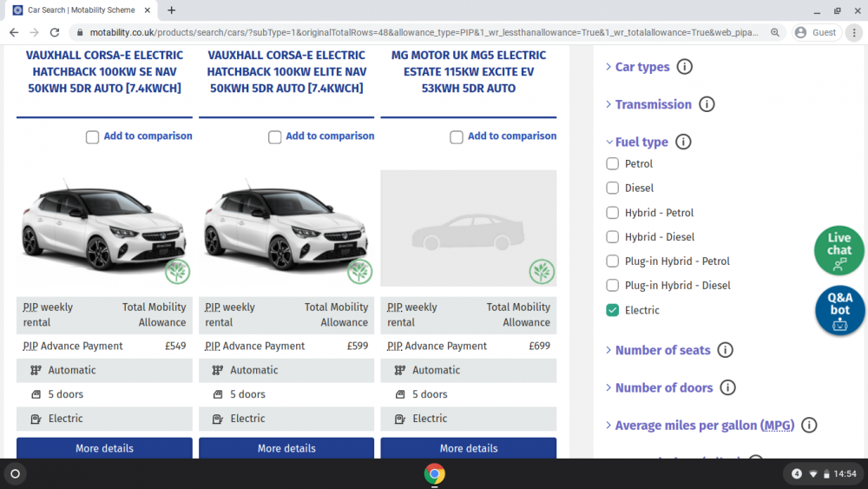
Task: Open the Fuel type info icon
Action: pos(683,142)
